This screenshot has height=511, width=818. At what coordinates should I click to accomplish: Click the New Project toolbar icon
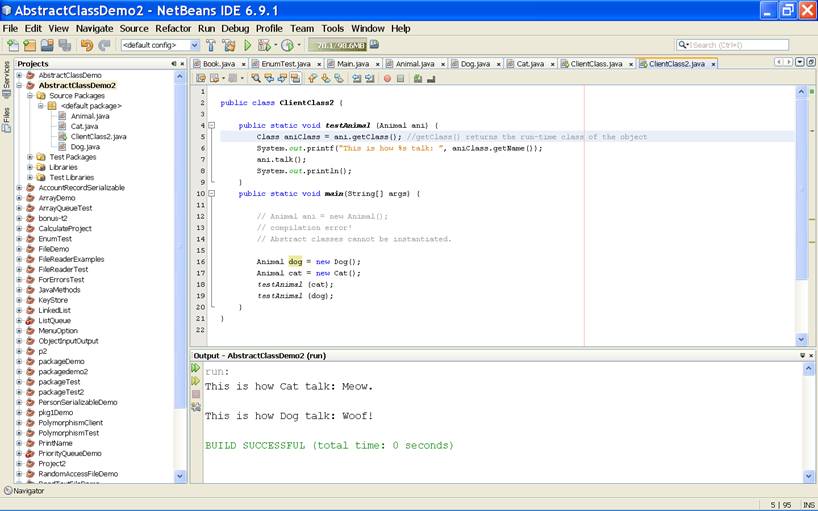[x=30, y=45]
